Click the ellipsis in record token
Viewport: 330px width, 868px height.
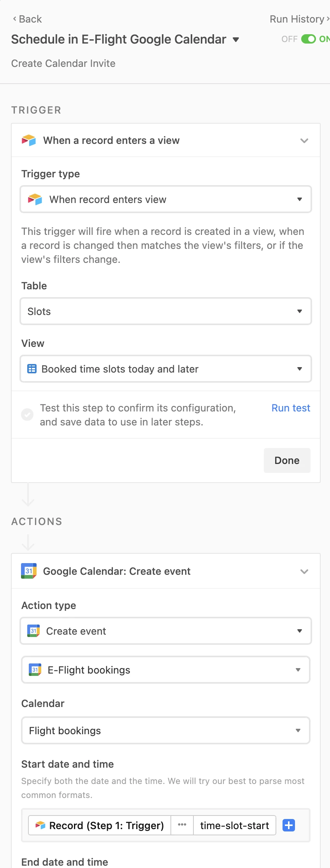tap(182, 825)
